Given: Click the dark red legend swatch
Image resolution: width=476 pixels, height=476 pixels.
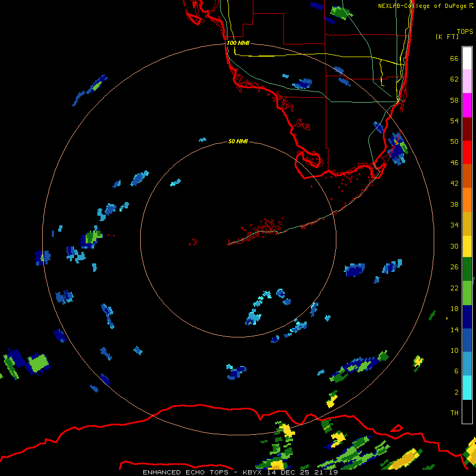Looking at the screenshot, I should tap(467, 129).
